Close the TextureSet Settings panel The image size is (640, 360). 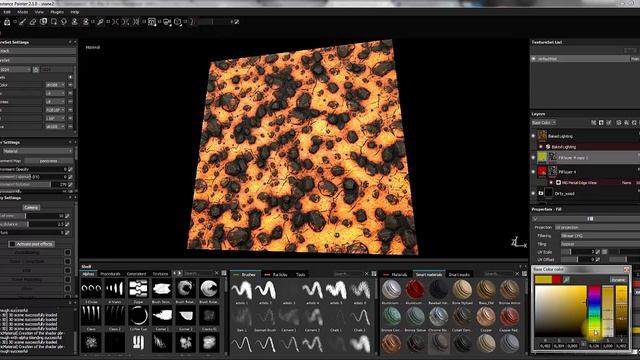pyautogui.click(x=75, y=42)
